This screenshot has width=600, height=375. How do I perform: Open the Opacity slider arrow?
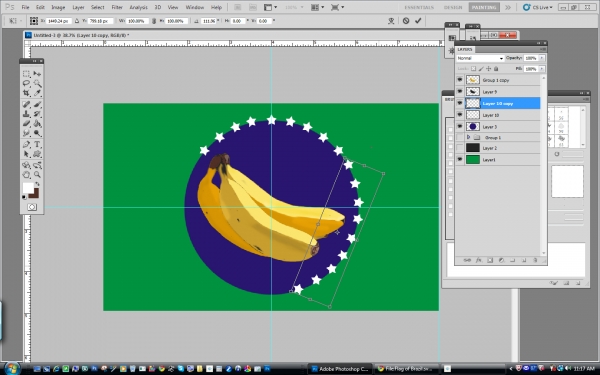click(x=542, y=58)
